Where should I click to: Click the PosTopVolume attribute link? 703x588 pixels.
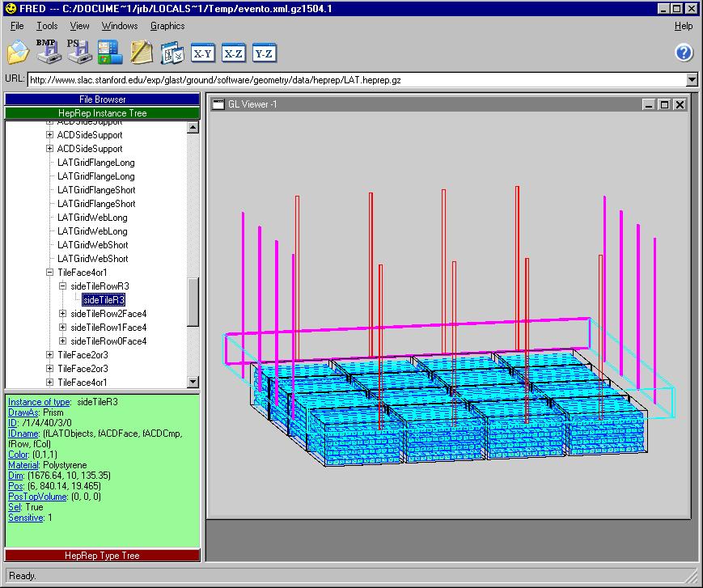(x=38, y=497)
